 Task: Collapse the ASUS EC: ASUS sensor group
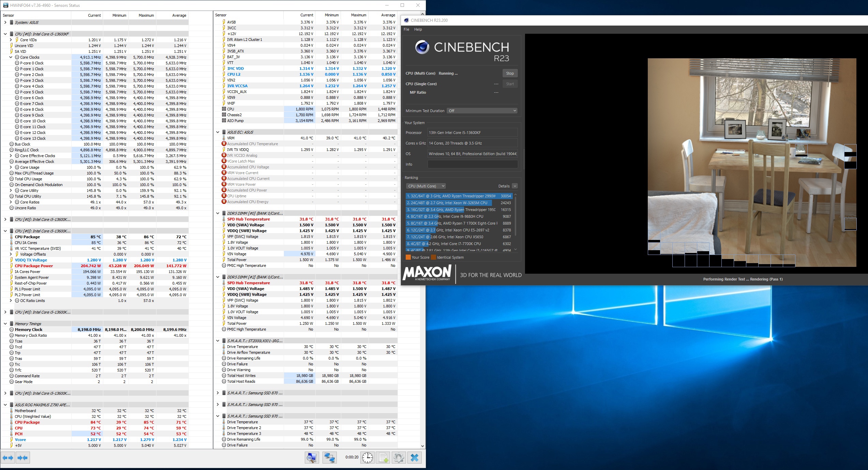click(x=218, y=132)
